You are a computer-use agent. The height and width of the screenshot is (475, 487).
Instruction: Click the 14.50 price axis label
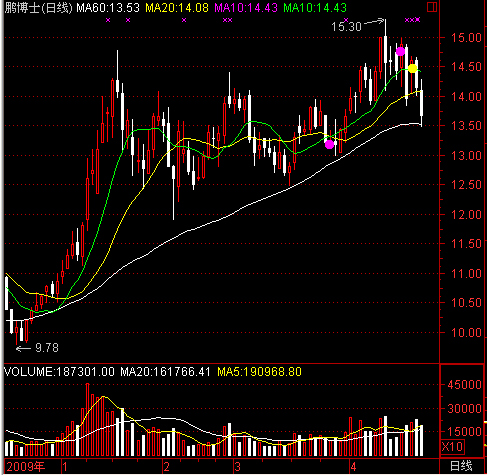(466, 67)
